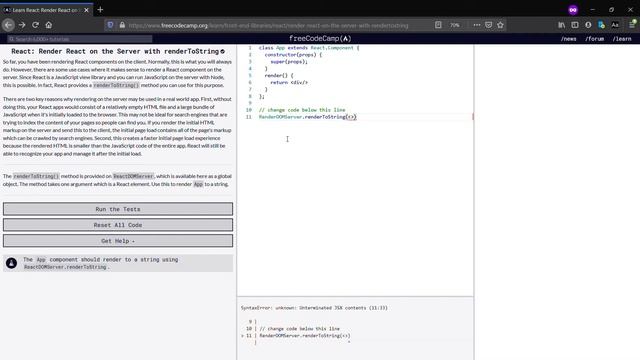Open page actions three-dot menu
Image resolution: width=640 pixels, height=360 pixels.
pos(476,25)
